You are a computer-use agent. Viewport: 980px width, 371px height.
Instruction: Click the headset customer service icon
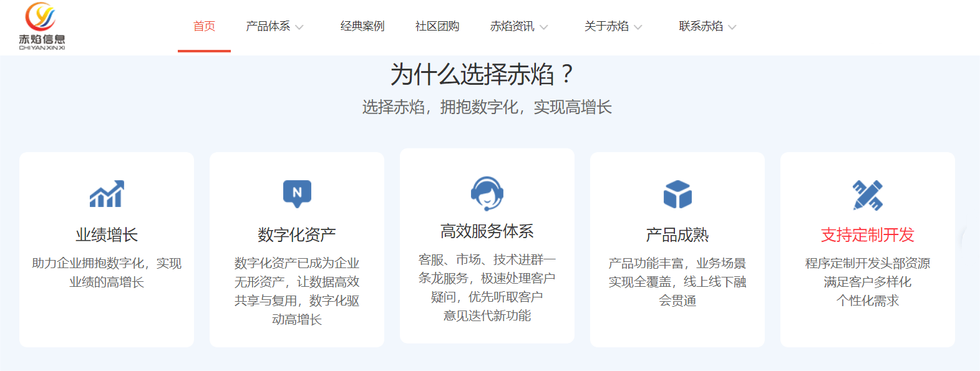(x=487, y=193)
